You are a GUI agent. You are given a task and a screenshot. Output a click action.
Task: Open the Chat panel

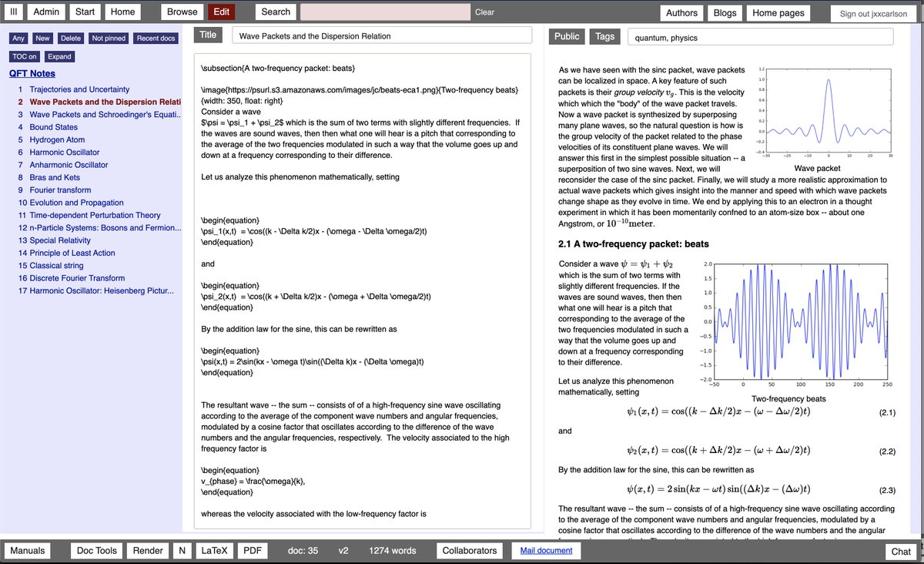[x=901, y=552]
